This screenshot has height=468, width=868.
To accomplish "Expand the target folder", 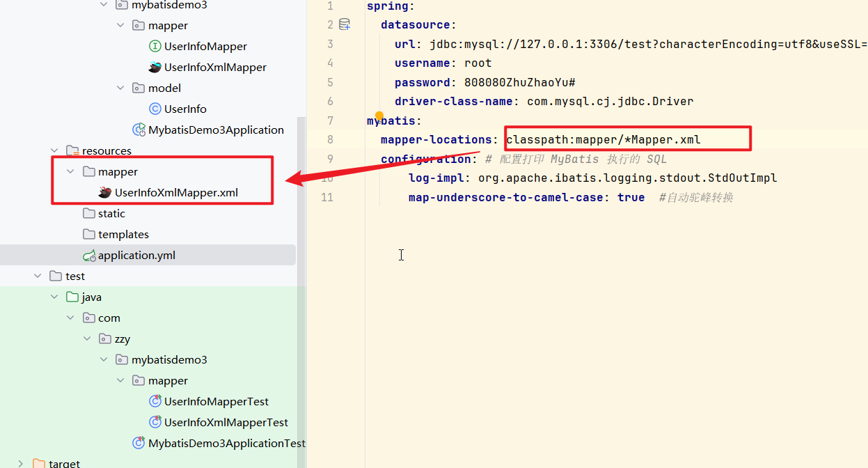I will click(21, 464).
